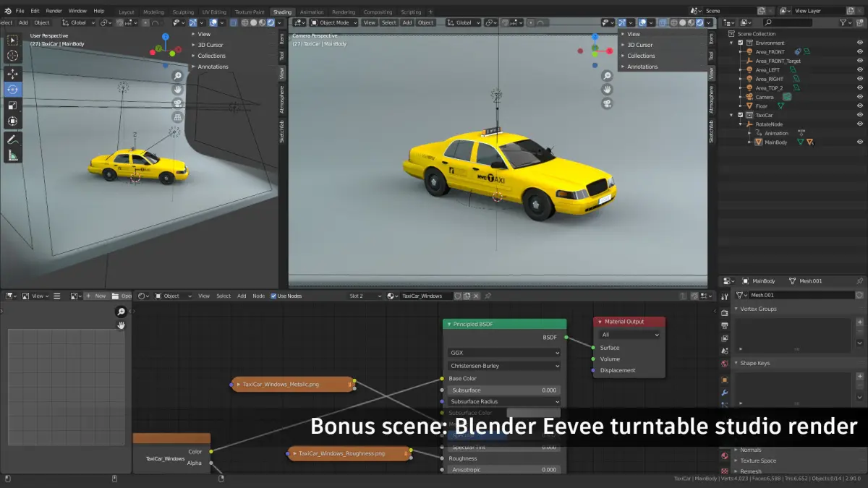
Task: Click zoom icon in camera viewport
Action: (x=607, y=76)
